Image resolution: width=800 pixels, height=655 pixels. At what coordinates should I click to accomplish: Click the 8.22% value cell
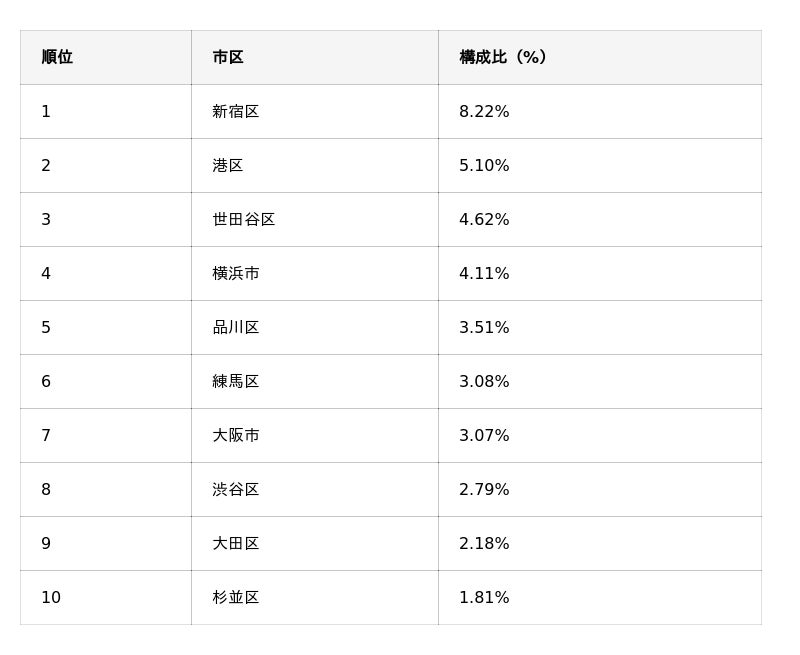tap(484, 112)
